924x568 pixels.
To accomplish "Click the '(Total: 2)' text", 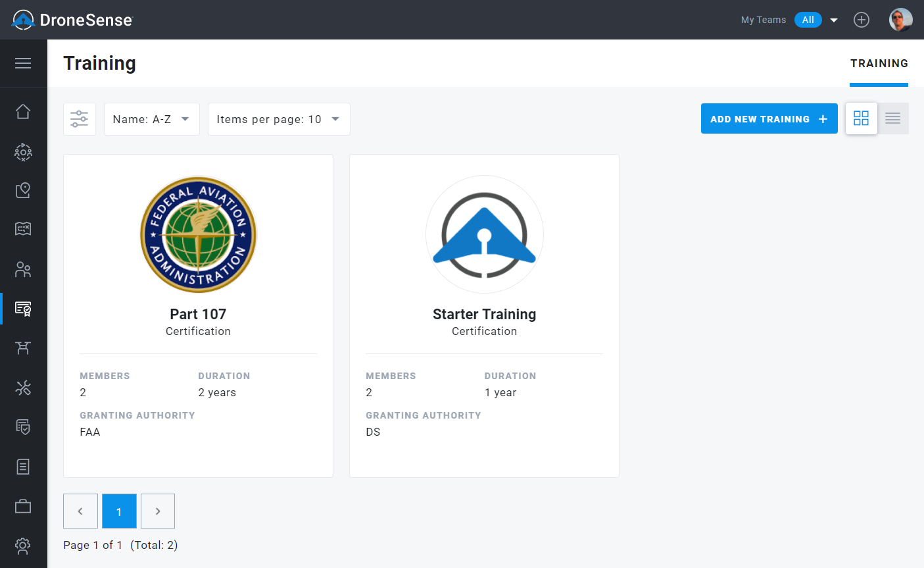I will (x=154, y=545).
